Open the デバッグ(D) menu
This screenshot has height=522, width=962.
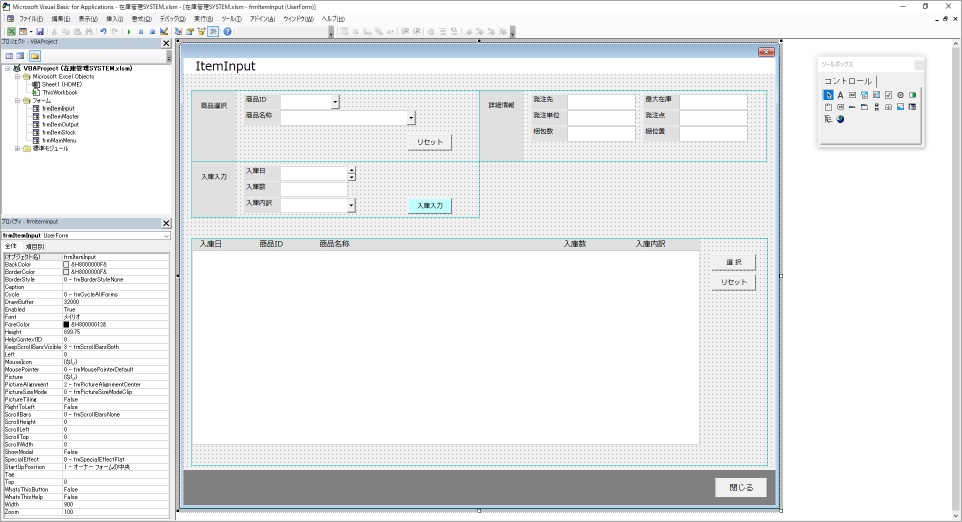172,19
